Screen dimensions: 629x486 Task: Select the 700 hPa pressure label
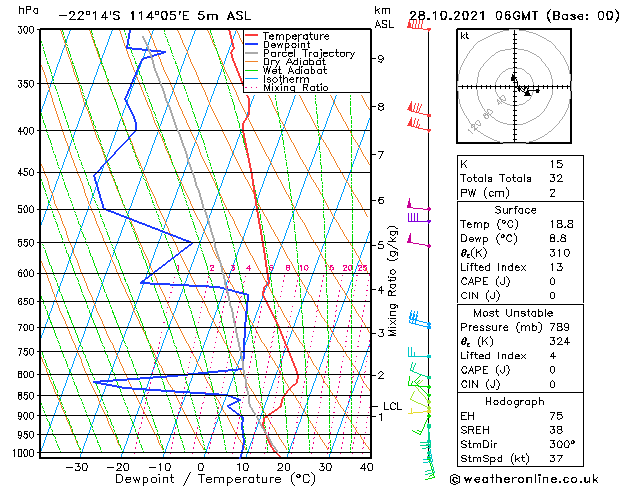click(x=28, y=328)
